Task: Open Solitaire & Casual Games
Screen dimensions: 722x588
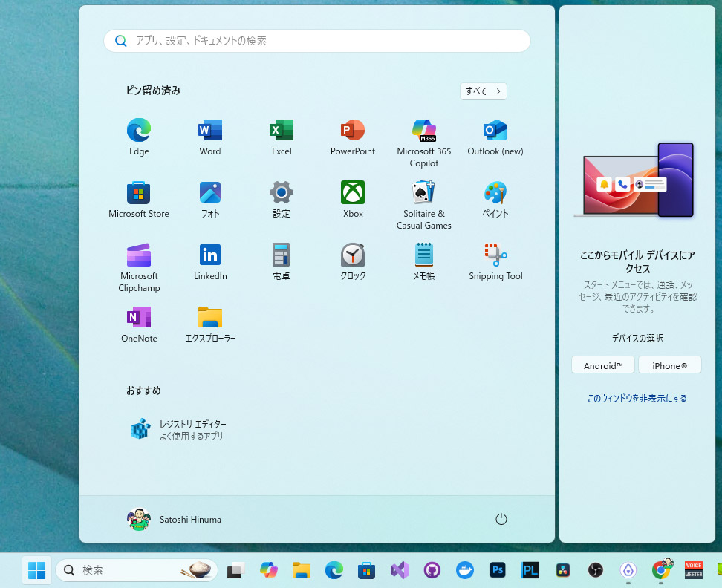Action: [x=424, y=205]
